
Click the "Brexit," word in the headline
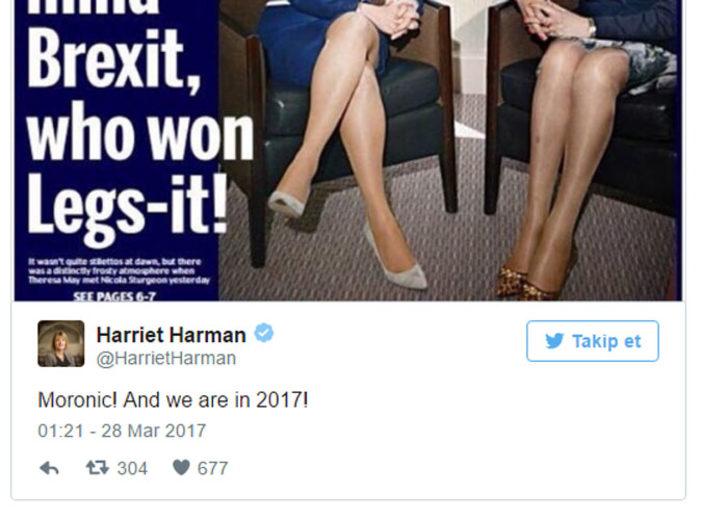click(x=114, y=59)
